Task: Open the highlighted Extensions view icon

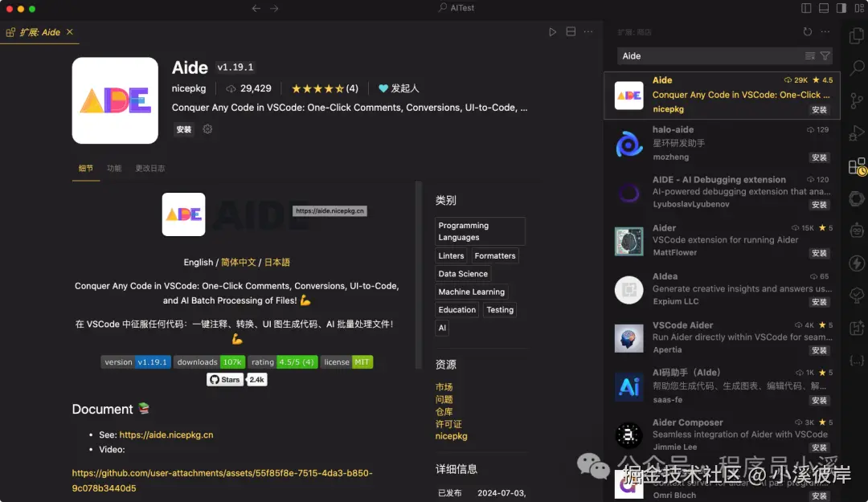Action: point(855,167)
